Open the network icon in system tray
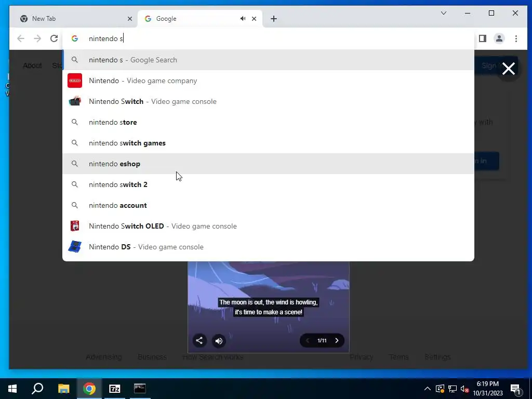The image size is (532, 399). pyautogui.click(x=453, y=389)
